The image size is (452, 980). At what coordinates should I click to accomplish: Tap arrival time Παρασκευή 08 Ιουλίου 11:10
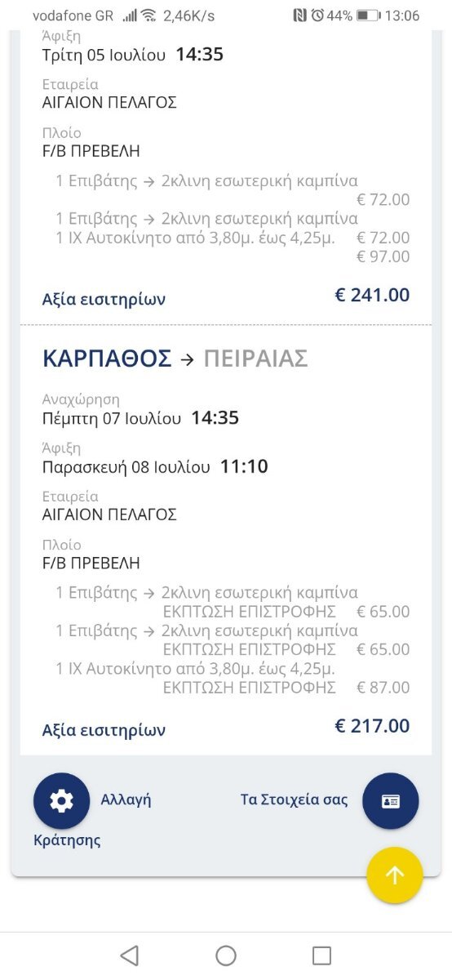(x=155, y=467)
